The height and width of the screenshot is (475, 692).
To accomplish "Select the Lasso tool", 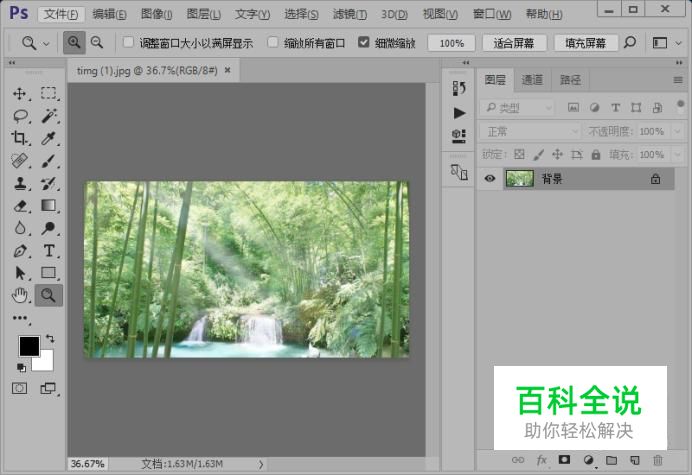I will [20, 116].
